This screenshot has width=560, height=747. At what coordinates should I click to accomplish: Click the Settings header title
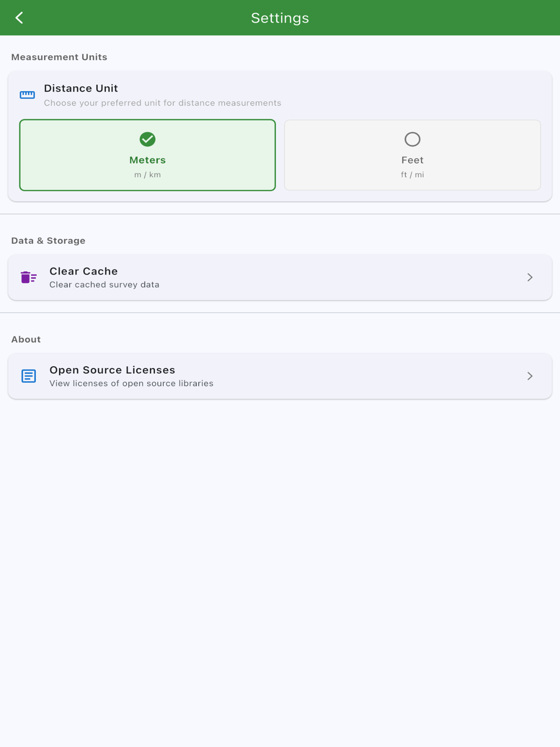point(280,18)
